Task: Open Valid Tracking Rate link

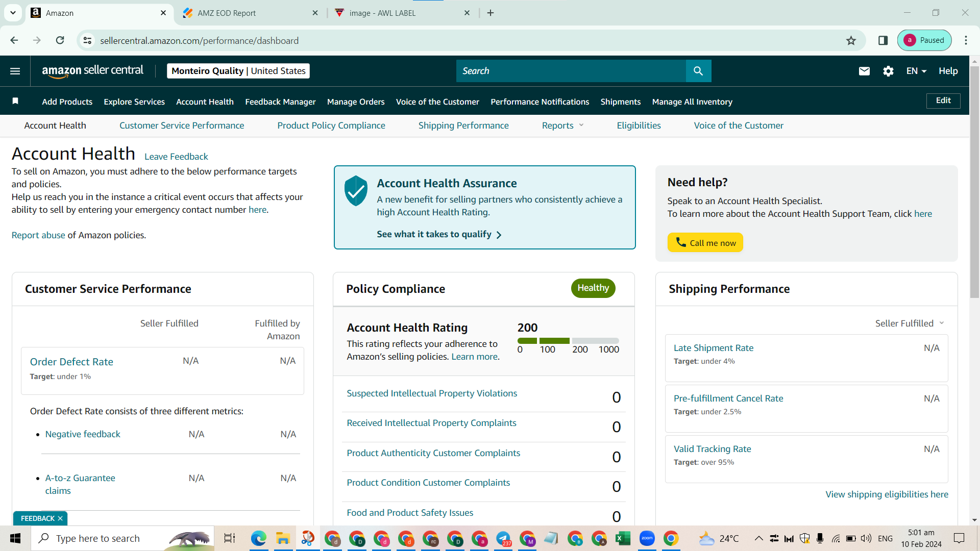Action: pos(713,449)
